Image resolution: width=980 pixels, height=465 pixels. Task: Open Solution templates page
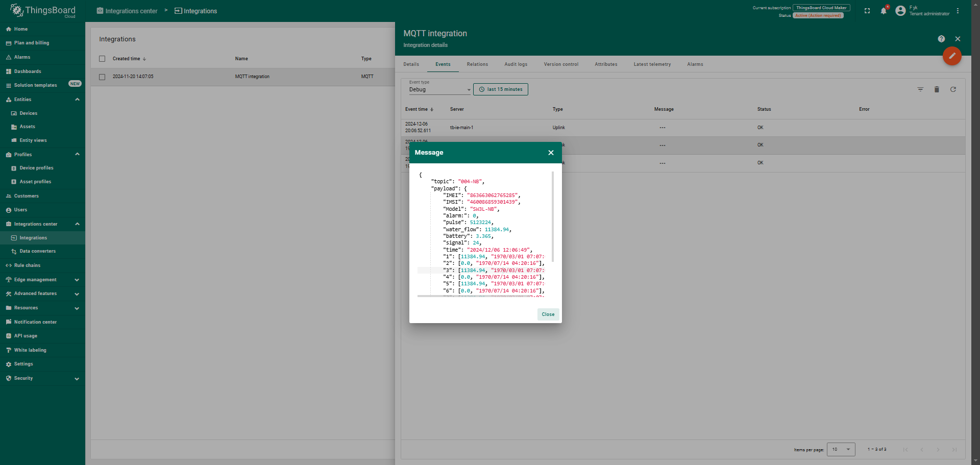(42, 85)
